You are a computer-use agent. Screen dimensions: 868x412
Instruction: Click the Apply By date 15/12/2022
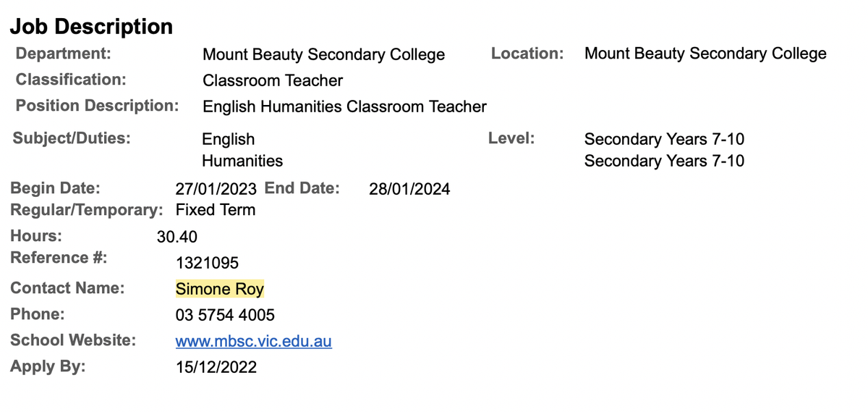[x=216, y=367]
